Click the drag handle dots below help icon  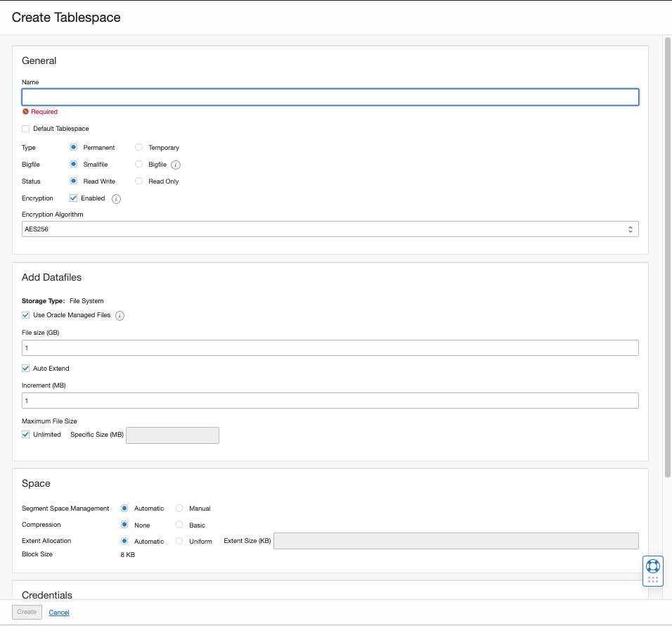(x=652, y=580)
